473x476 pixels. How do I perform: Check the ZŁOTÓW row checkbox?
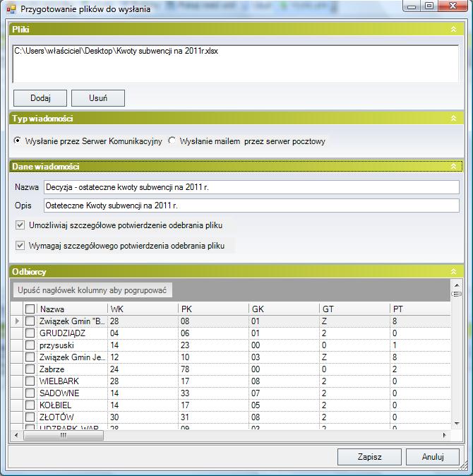point(30,417)
